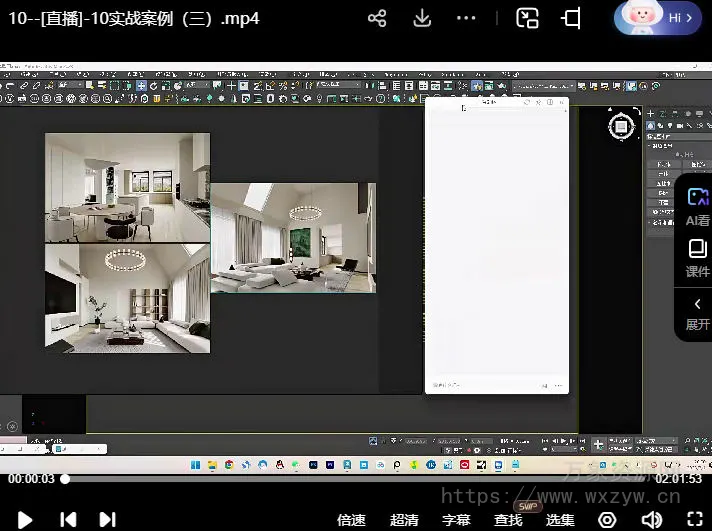Download the video using the download icon
This screenshot has width=712, height=531.
coord(422,19)
